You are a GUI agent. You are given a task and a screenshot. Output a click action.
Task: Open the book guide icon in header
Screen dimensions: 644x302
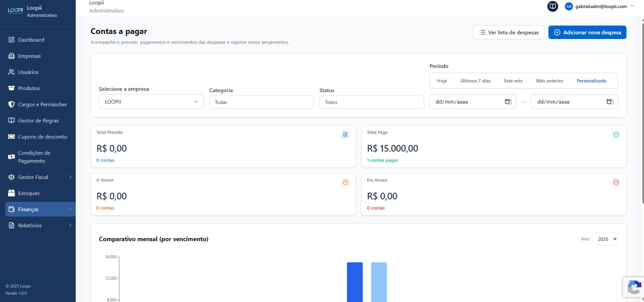click(553, 6)
